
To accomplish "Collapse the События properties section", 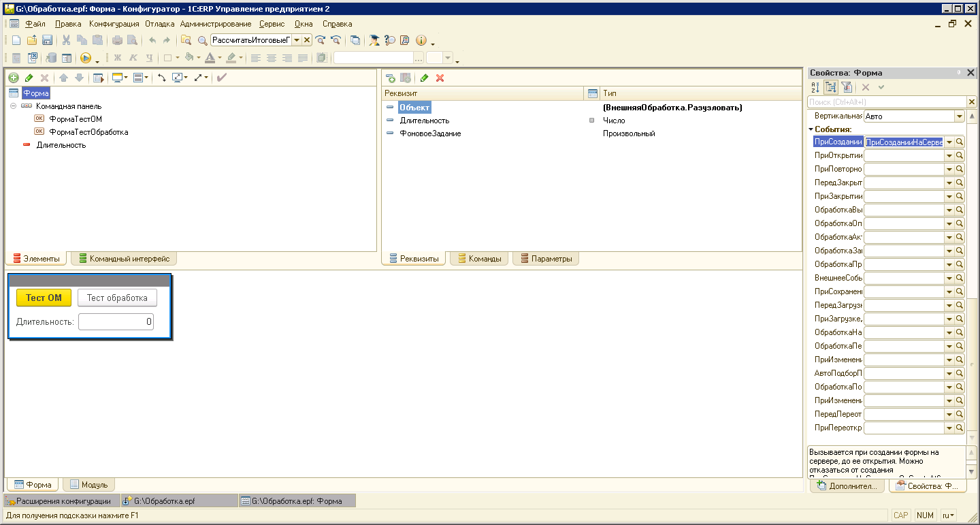I will pos(811,129).
